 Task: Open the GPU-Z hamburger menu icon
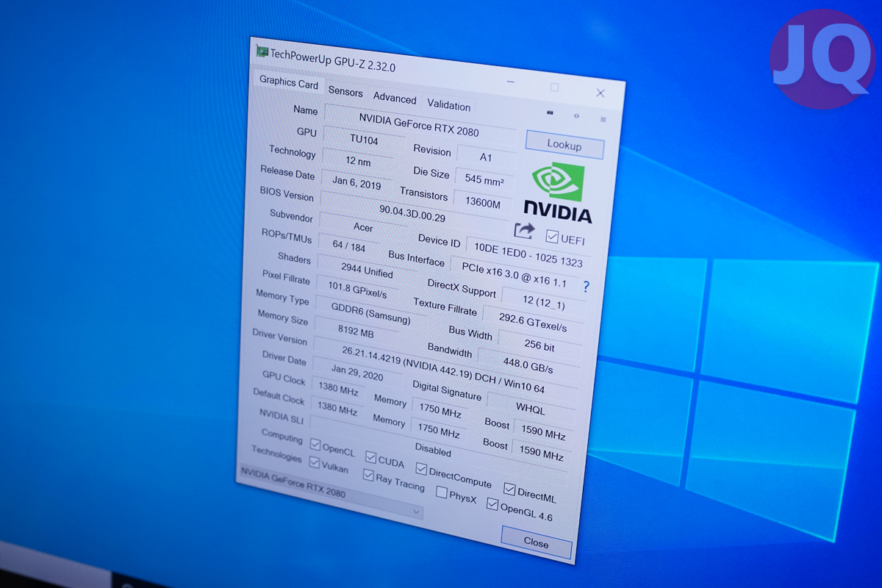603,119
